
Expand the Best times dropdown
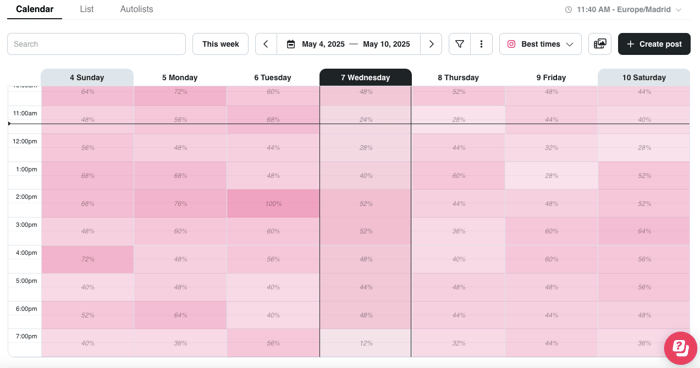pyautogui.click(x=540, y=44)
